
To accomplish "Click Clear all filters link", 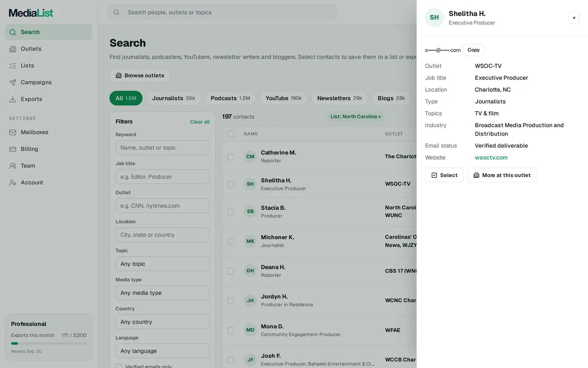I will coord(200,122).
